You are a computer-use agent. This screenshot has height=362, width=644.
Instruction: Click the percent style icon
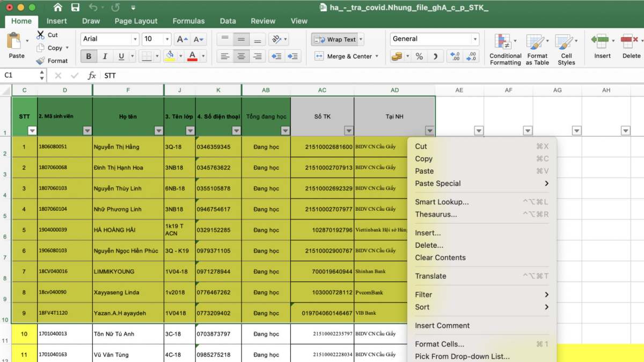[x=419, y=56]
